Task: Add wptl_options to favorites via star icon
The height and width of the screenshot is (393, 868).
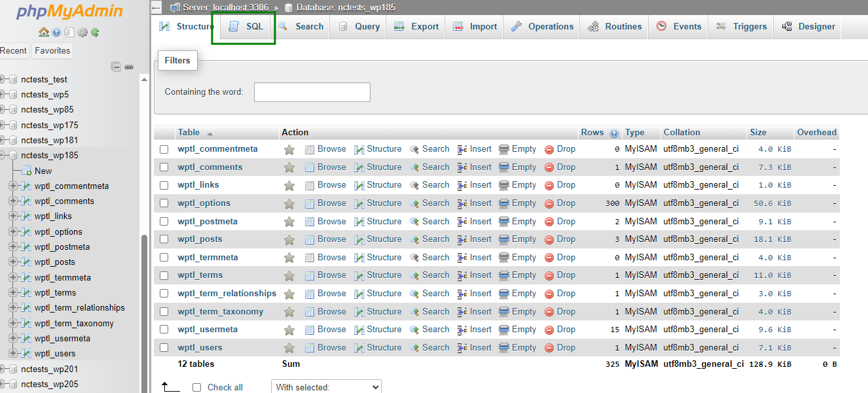Action: (x=289, y=203)
